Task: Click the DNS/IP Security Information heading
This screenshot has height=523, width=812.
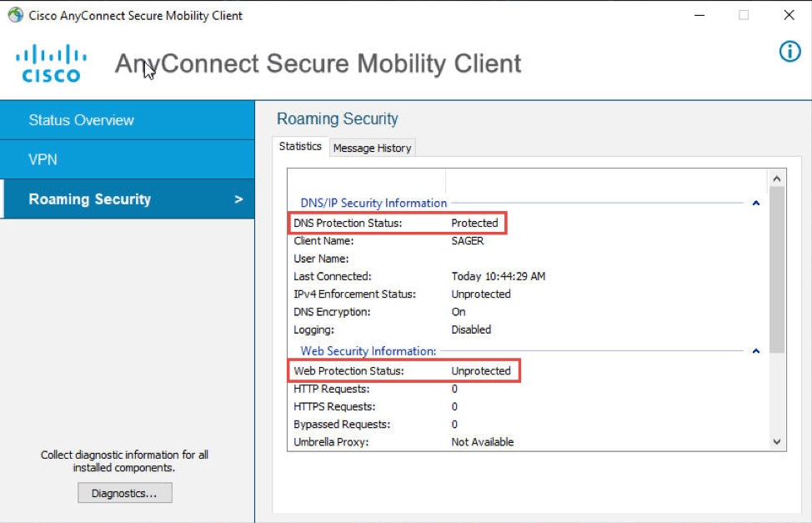Action: (373, 203)
